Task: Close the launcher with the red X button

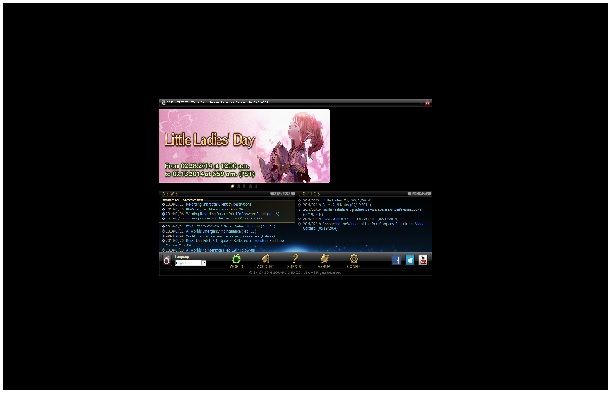Action: [x=427, y=103]
